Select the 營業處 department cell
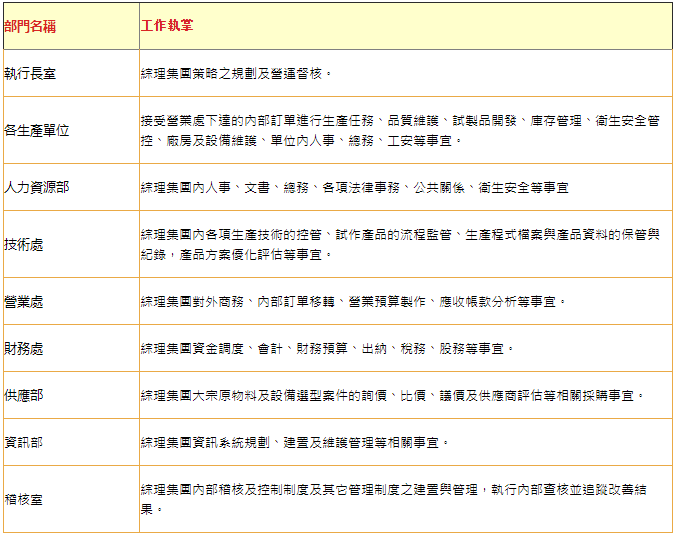Screen dimensions: 677x538 click(x=24, y=301)
